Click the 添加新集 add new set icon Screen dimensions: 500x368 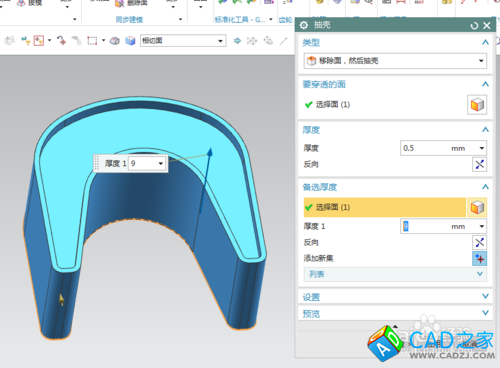tap(479, 258)
